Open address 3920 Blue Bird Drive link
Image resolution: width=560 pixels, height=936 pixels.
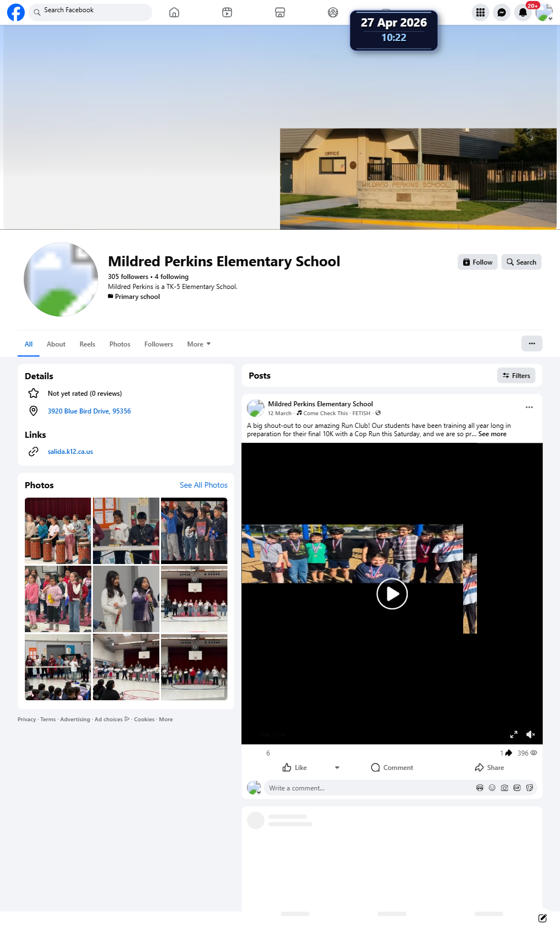pos(89,411)
